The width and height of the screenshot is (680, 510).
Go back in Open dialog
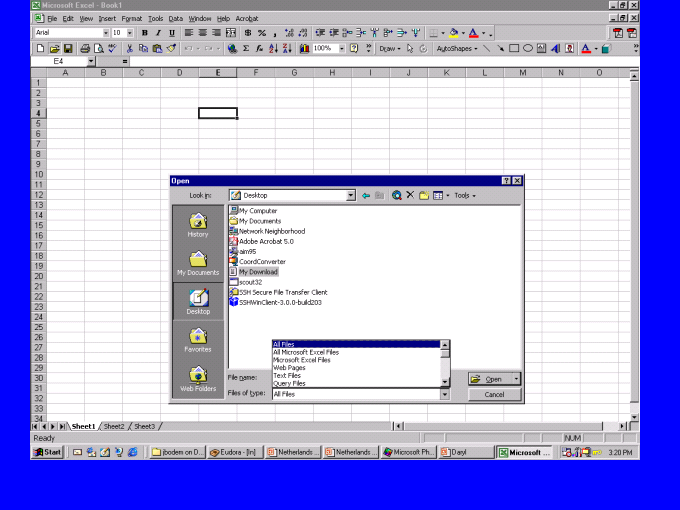(366, 196)
